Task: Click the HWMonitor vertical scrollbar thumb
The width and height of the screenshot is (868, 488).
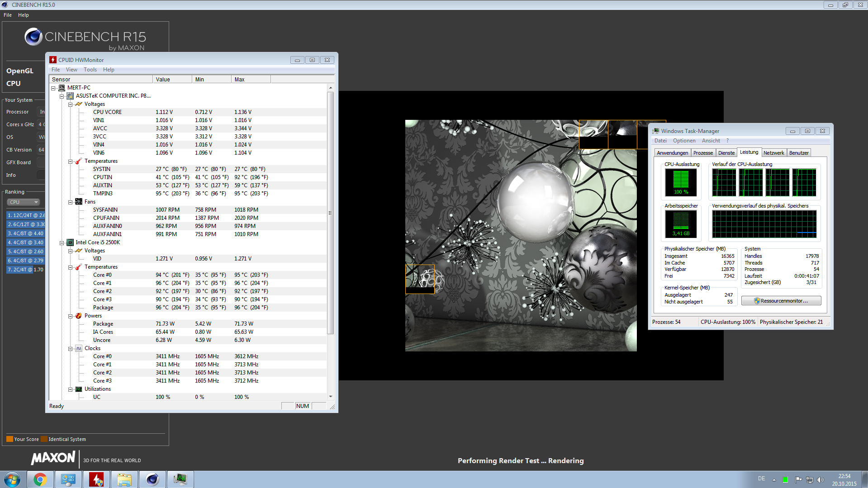Action: click(330, 213)
